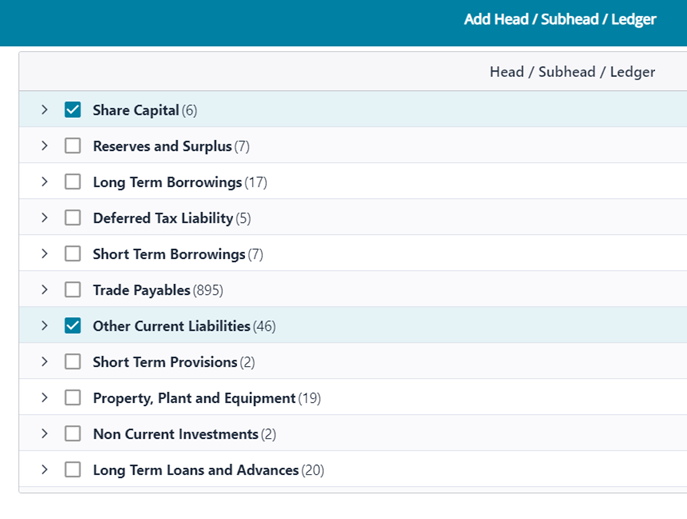This screenshot has height=519, width=687.
Task: Uncheck the Other Current Liabilities checkbox
Action: 72,326
